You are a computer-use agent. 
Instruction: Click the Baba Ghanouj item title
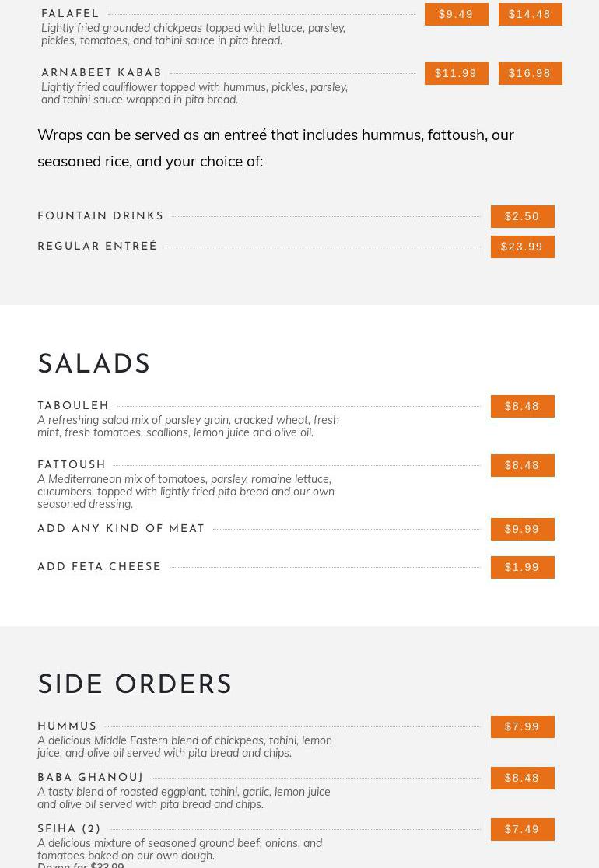pyautogui.click(x=91, y=778)
